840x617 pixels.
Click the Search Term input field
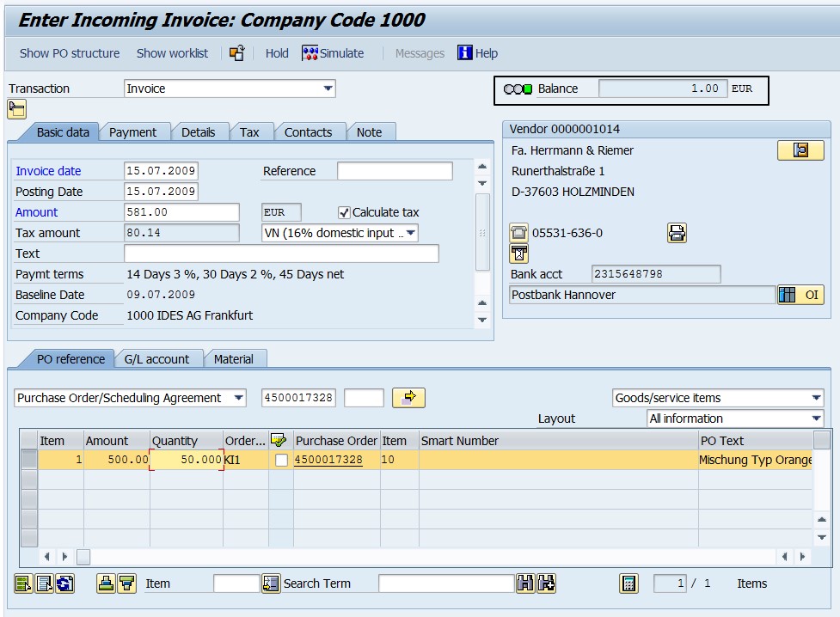coord(446,583)
